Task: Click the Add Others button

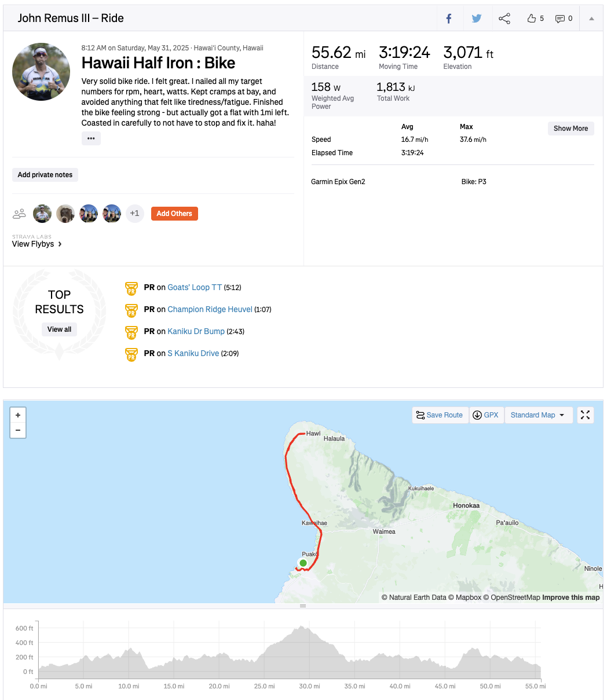Action: tap(174, 214)
